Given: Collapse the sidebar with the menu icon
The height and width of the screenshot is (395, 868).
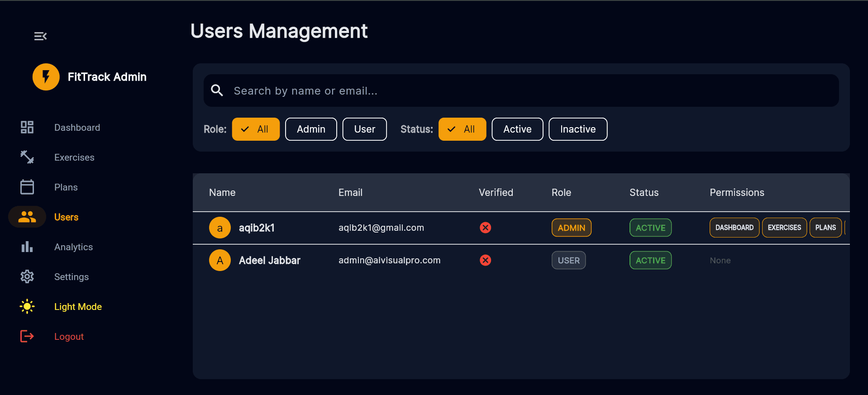Looking at the screenshot, I should (x=40, y=36).
